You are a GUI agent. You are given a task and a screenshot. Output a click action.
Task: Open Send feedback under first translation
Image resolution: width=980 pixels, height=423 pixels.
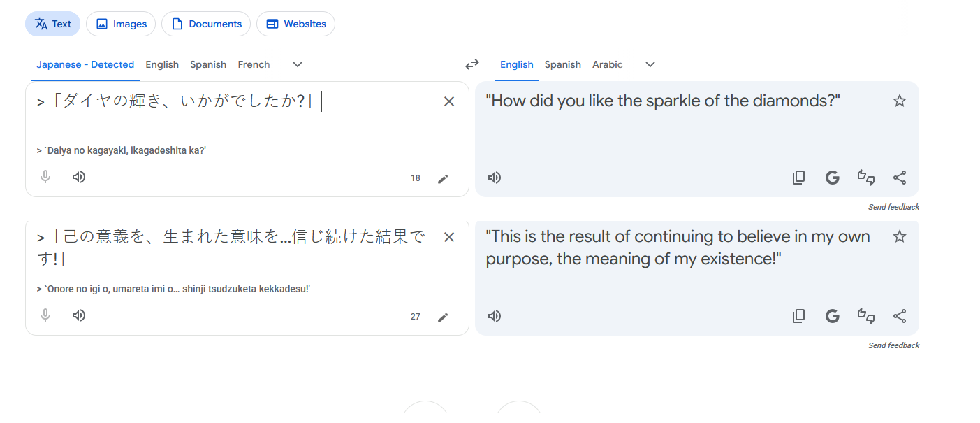point(893,207)
